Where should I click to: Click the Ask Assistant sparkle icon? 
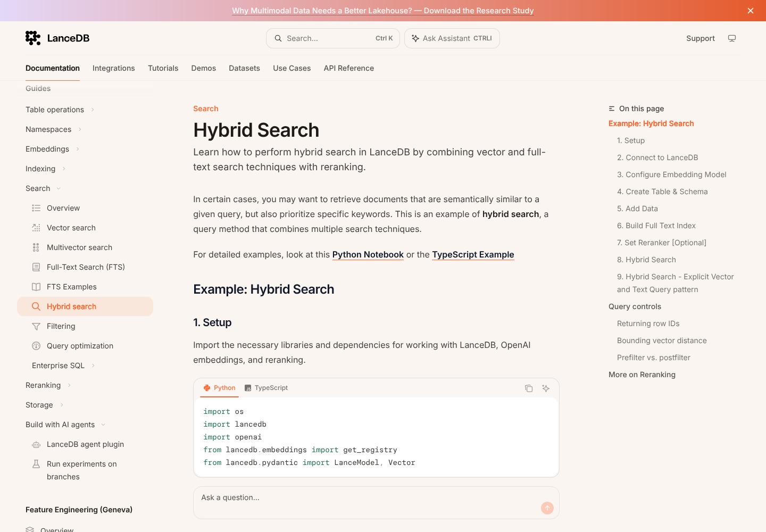point(415,38)
